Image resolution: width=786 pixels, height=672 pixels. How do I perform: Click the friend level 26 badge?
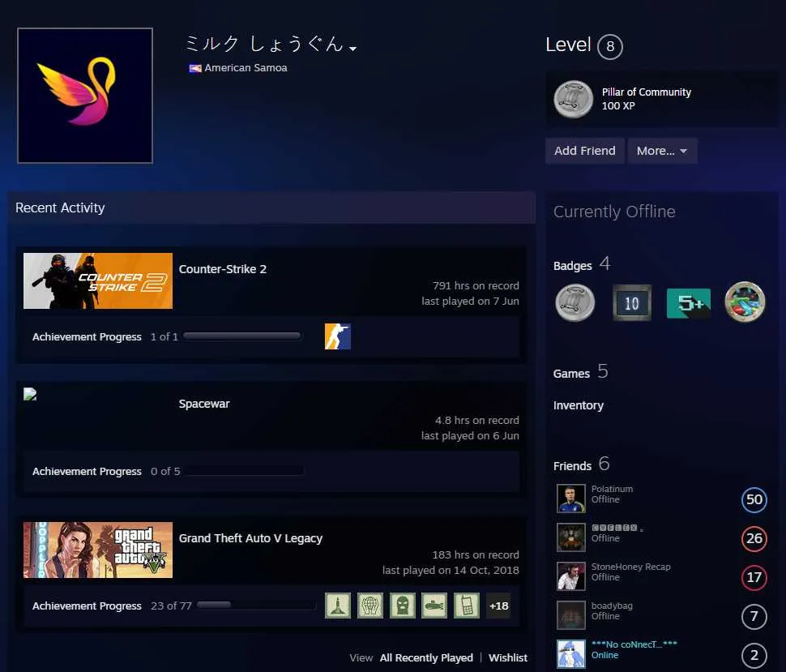(x=754, y=538)
